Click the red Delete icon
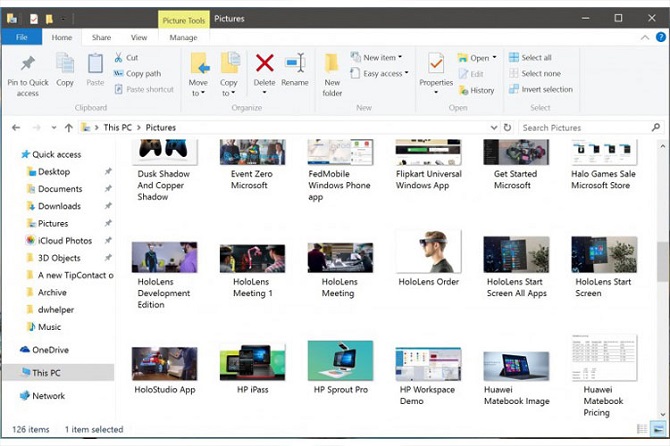The image size is (670, 446). click(264, 63)
